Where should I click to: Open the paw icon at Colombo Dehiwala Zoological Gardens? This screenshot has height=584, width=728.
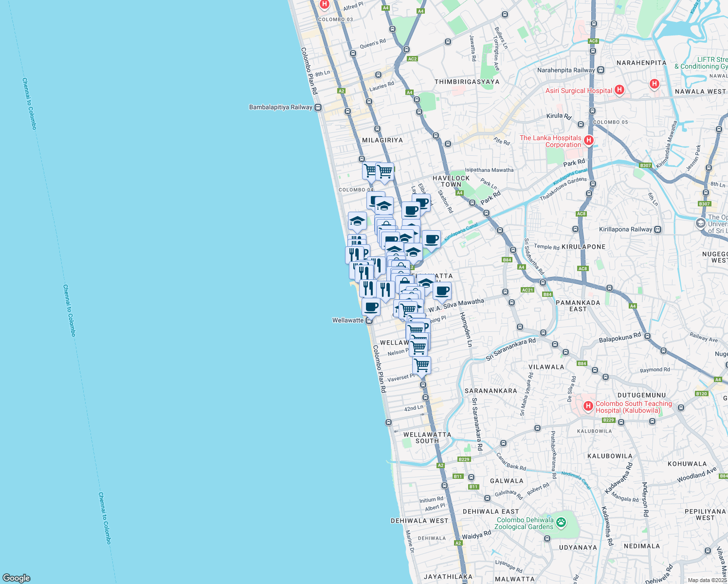pos(562,522)
